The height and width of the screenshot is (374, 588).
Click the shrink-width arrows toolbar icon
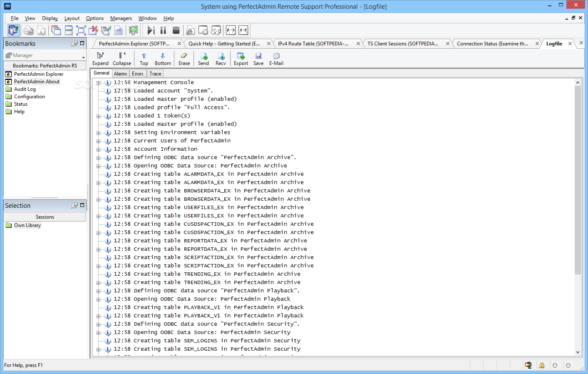pyautogui.click(x=231, y=30)
